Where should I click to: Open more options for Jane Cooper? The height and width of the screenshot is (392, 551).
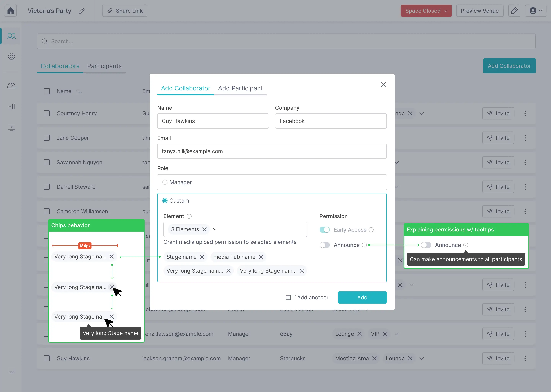point(525,138)
